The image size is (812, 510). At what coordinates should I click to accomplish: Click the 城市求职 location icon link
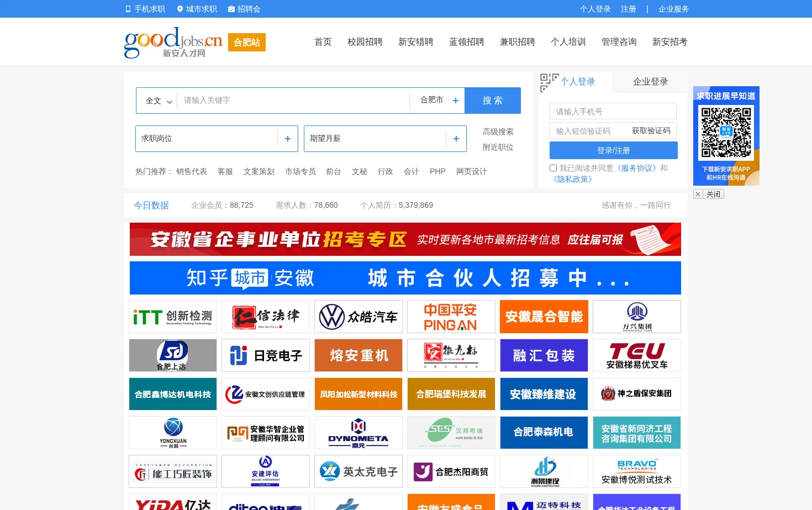click(197, 9)
